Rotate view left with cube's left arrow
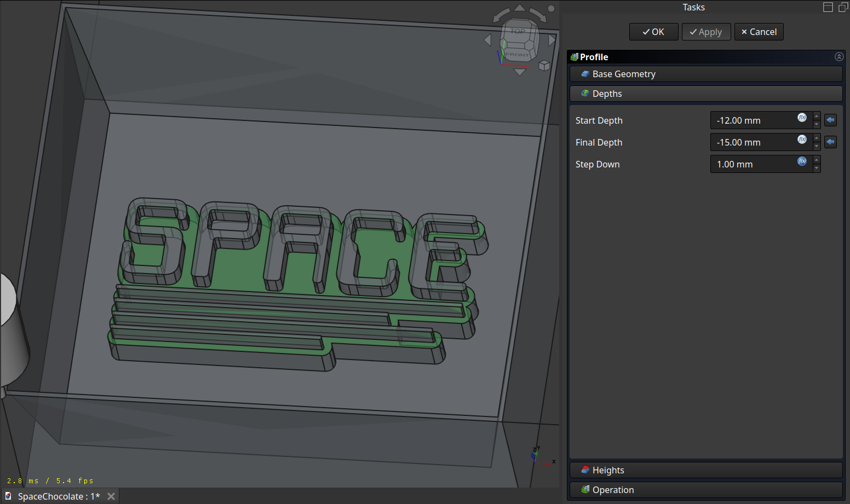The height and width of the screenshot is (504, 850). click(488, 40)
